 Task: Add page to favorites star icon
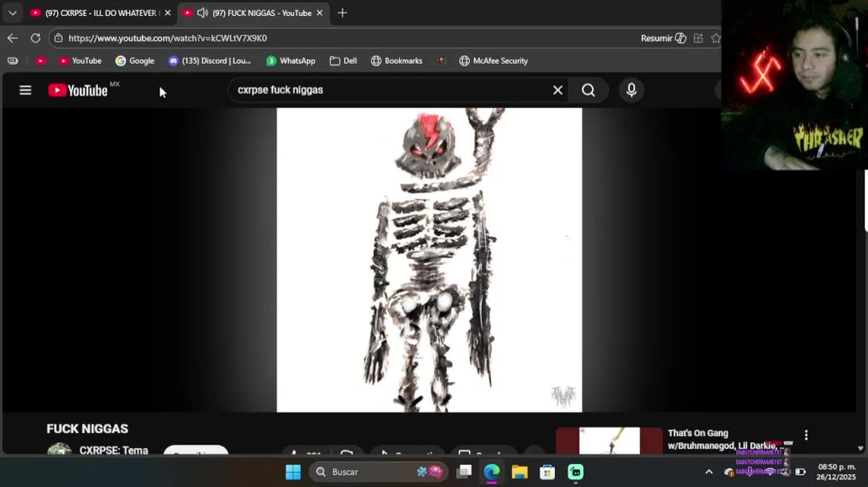[x=716, y=38]
